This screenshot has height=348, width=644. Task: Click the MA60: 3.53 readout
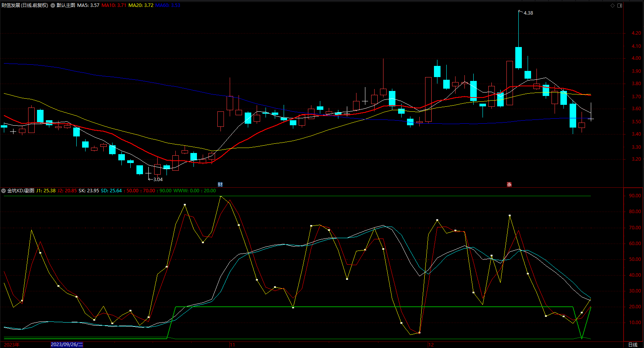(168, 5)
